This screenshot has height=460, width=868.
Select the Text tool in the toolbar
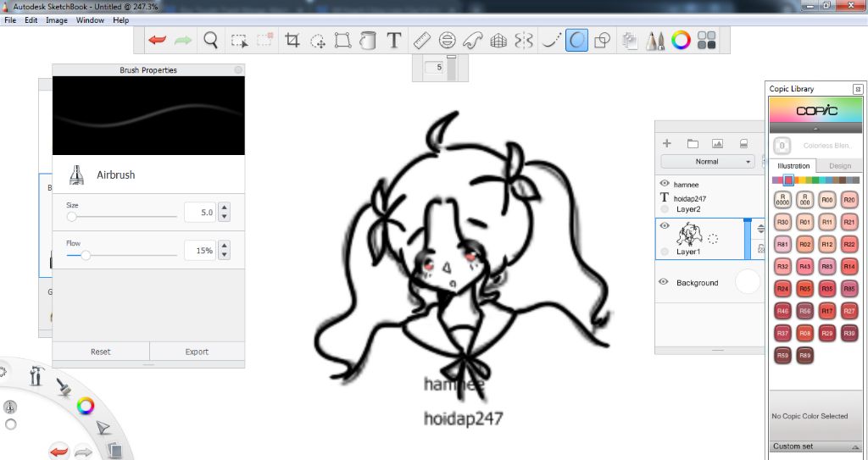(393, 41)
